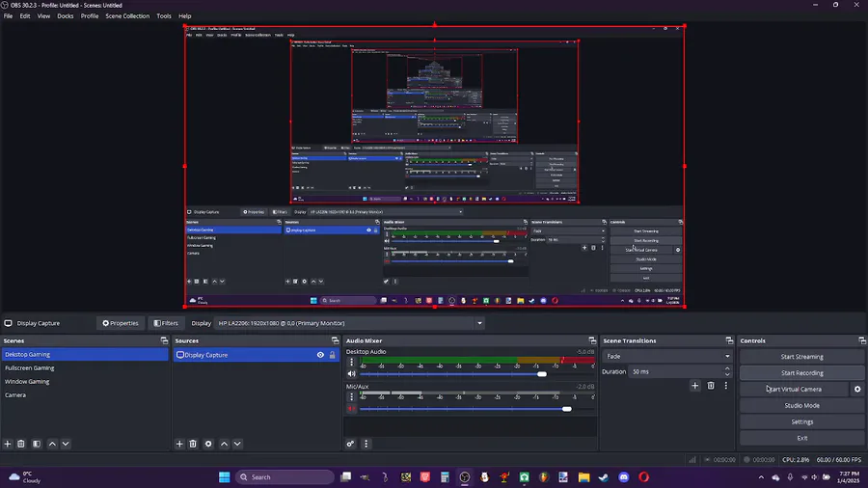Add a new source with plus icon
868x488 pixels.
[x=179, y=444]
